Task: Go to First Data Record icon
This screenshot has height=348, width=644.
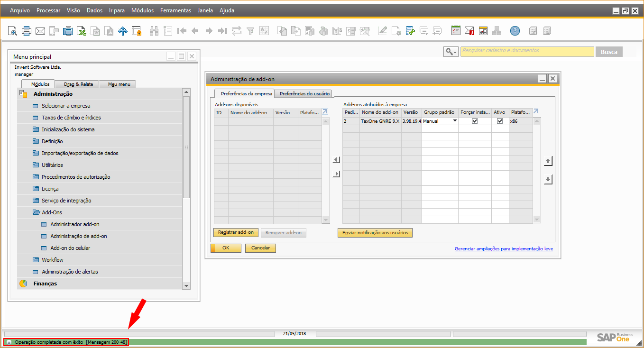Action: 182,31
